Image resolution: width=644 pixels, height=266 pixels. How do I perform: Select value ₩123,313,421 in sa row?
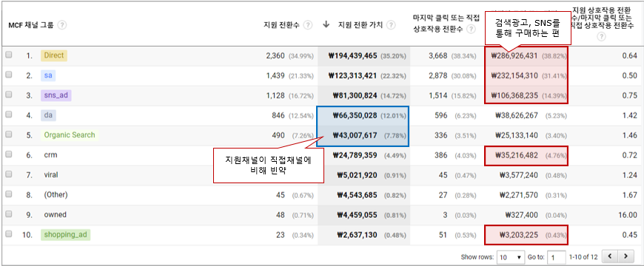(352, 75)
